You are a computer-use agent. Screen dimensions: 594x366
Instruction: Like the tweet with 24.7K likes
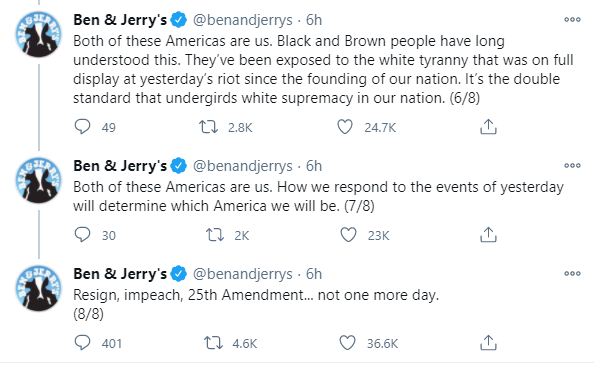(x=345, y=127)
